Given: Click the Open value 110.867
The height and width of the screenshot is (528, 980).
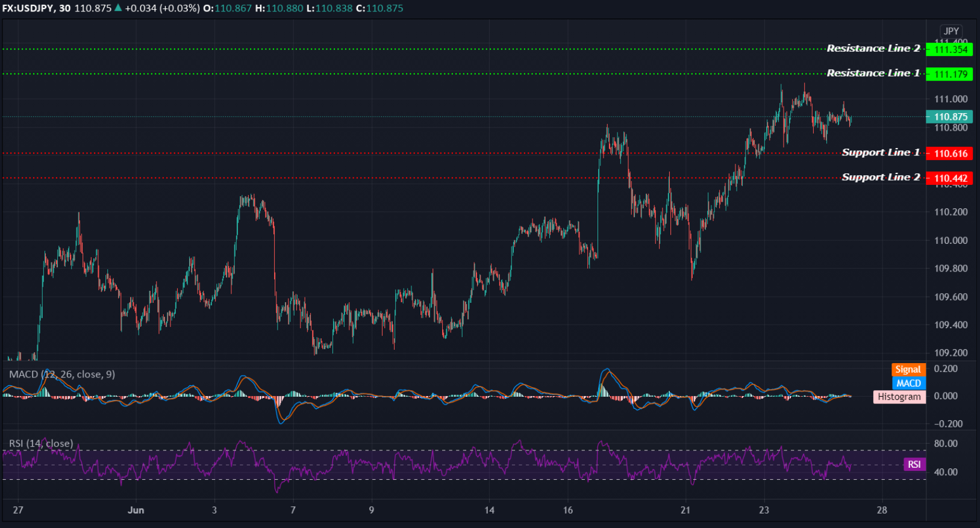Looking at the screenshot, I should pyautogui.click(x=233, y=8).
